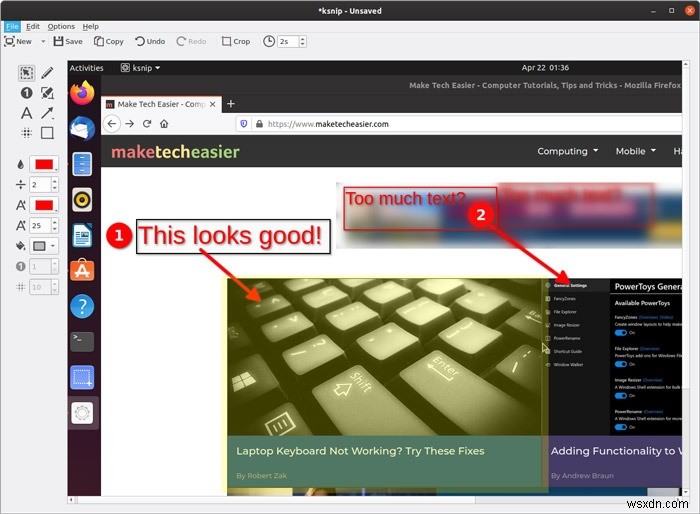Open the New capture mode dropdown arrow

pos(43,42)
